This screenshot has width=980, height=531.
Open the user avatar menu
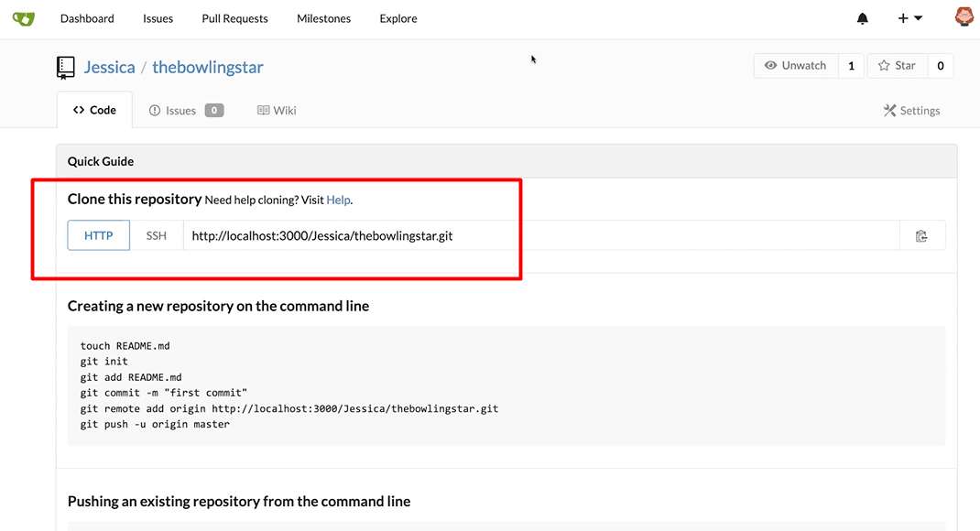click(964, 17)
